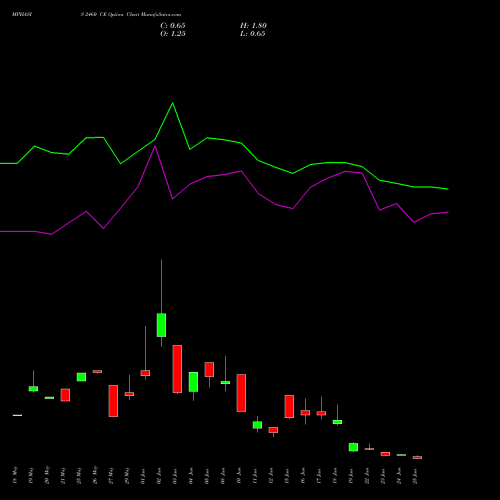Viewport: 500px width, 500px height.
Task: Click the open value 'O: 1.25'
Action: (173, 34)
